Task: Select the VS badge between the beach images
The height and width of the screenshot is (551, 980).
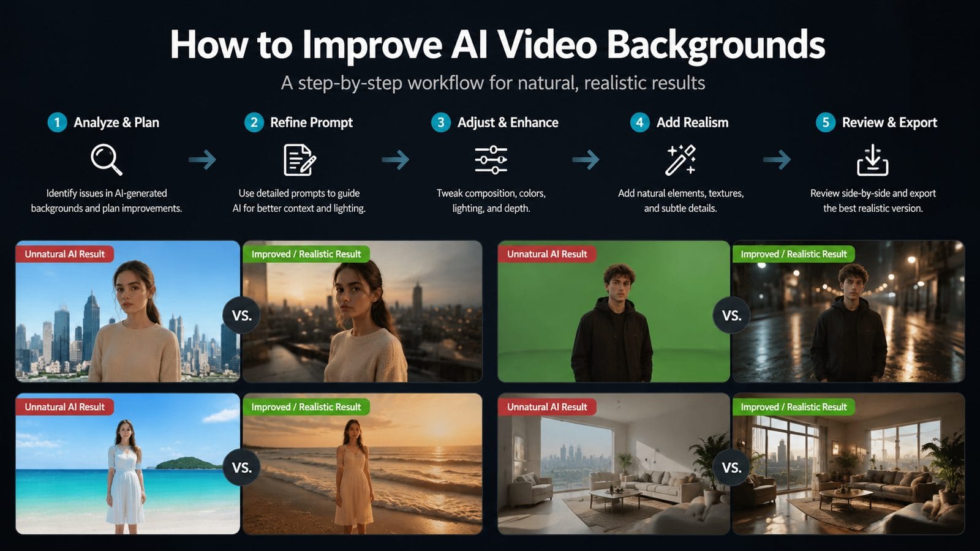Action: (241, 467)
